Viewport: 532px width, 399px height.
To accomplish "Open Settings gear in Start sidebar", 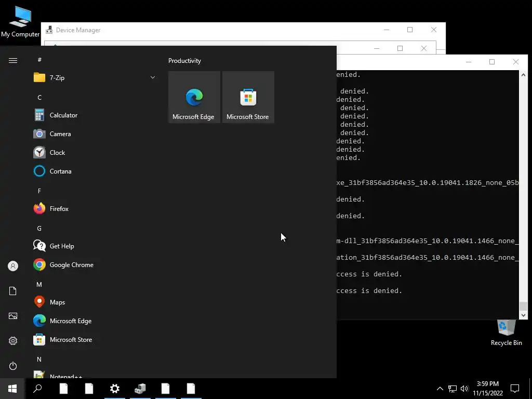I will (x=13, y=341).
